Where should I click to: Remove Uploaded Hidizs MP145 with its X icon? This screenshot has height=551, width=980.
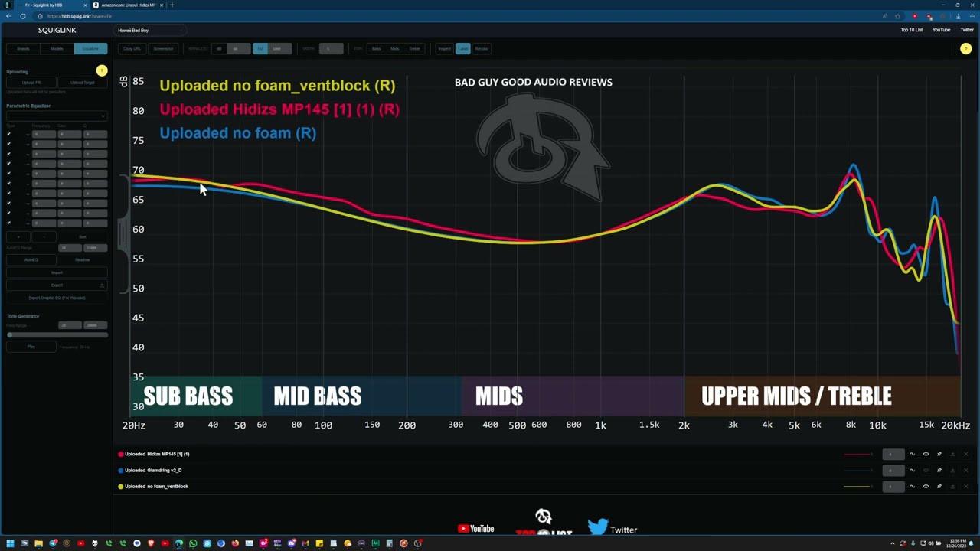point(965,454)
